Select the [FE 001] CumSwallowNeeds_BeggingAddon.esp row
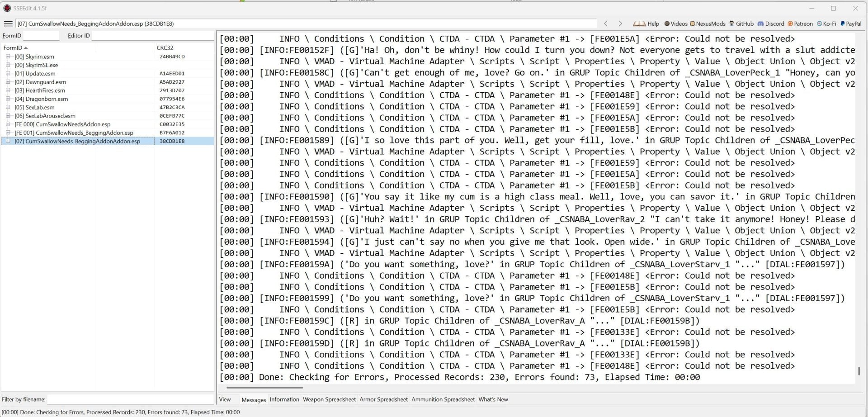 pyautogui.click(x=108, y=133)
